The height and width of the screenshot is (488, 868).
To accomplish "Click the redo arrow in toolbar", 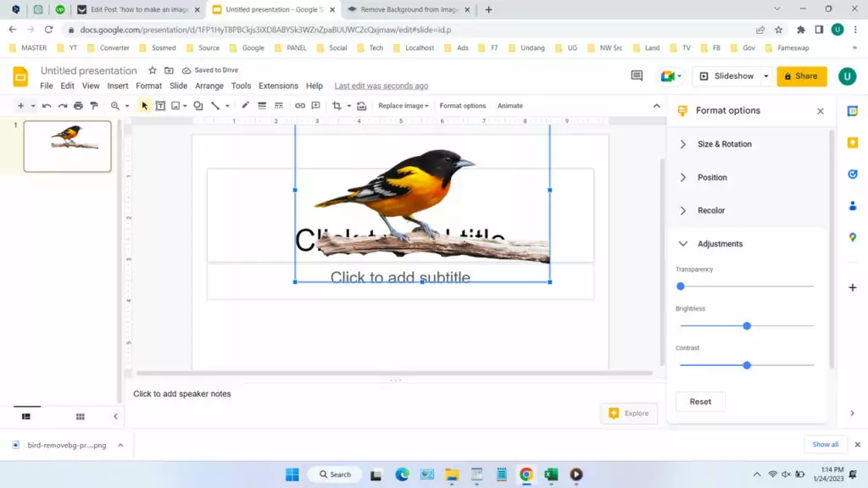I will (63, 106).
